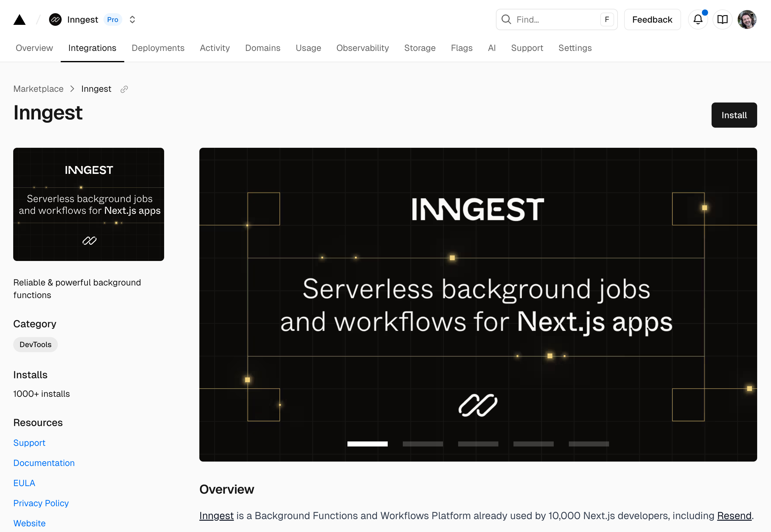
Task: Open the notifications bell
Action: click(x=698, y=20)
